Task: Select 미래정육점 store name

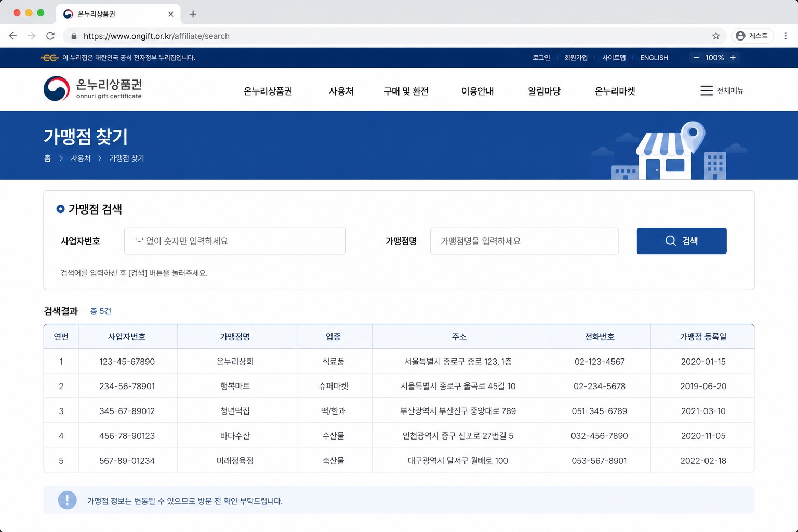Action: click(235, 461)
